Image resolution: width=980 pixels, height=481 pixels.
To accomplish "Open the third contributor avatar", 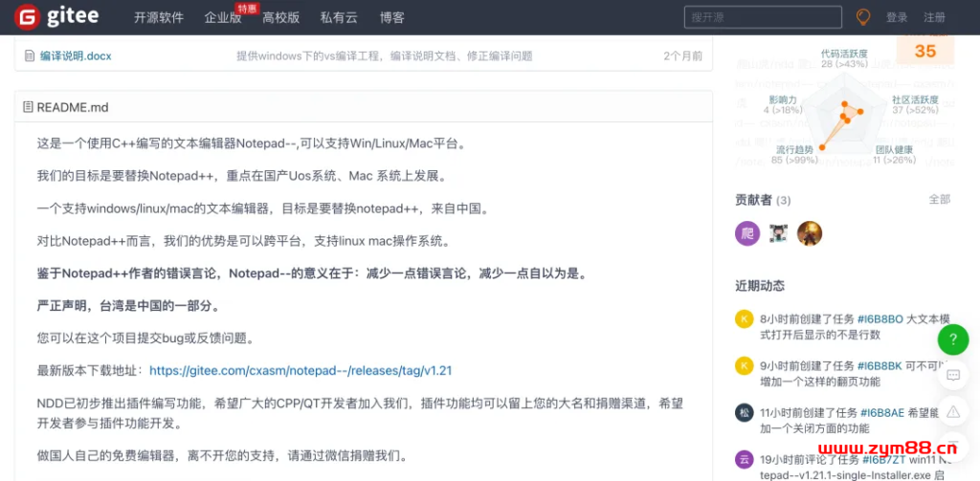I will (x=810, y=233).
